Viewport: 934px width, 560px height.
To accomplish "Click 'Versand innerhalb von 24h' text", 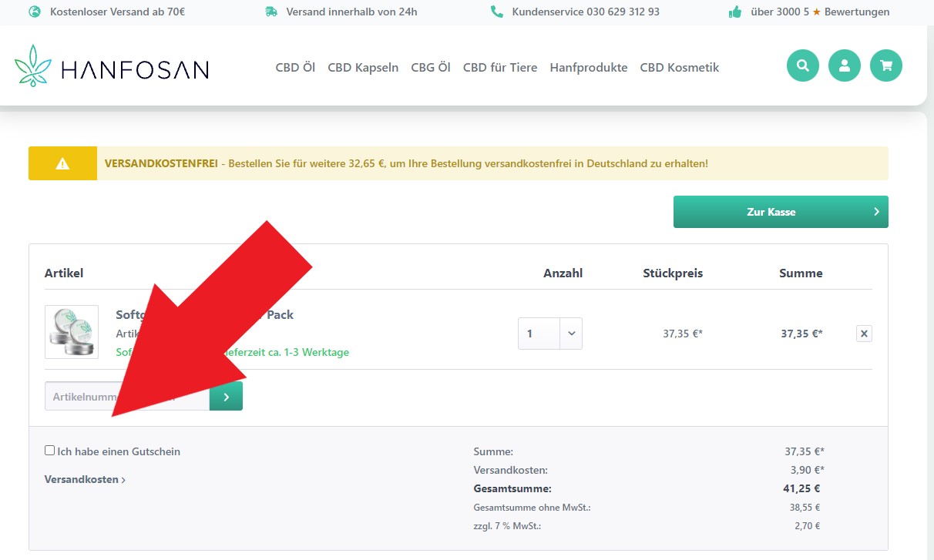I will point(351,12).
